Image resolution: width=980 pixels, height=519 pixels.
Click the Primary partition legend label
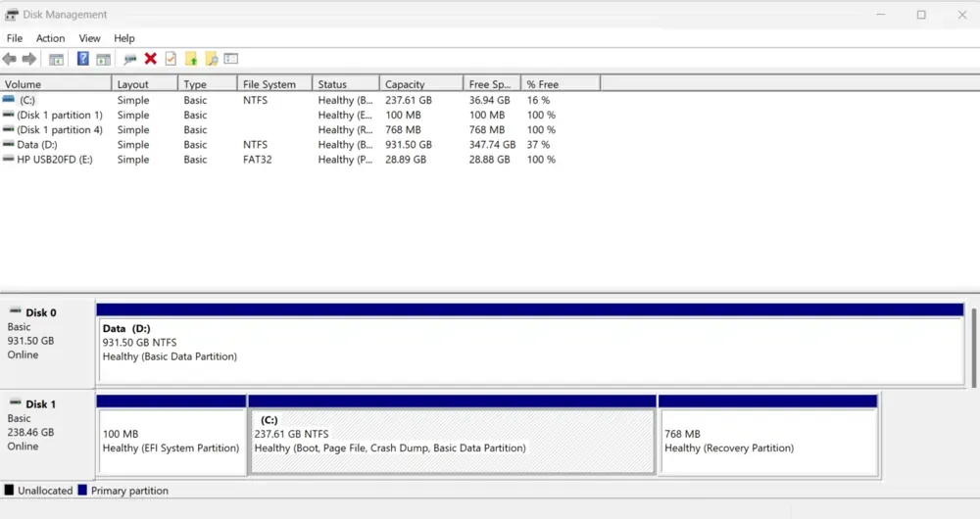[129, 491]
